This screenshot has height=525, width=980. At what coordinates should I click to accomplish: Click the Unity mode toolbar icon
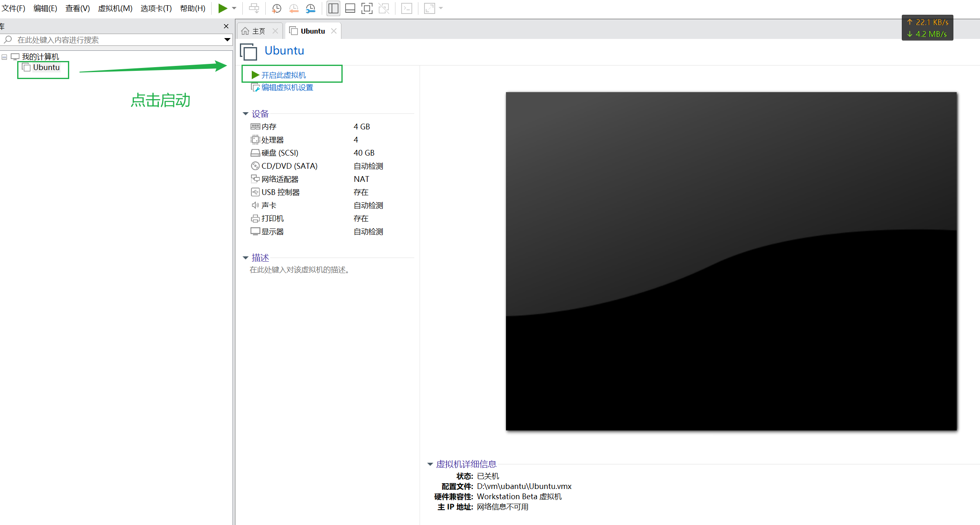pyautogui.click(x=384, y=8)
